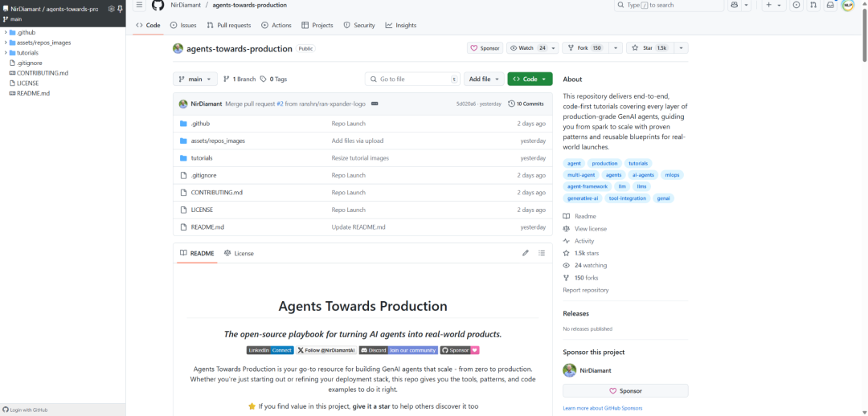Open the README outline list icon

pyautogui.click(x=542, y=253)
